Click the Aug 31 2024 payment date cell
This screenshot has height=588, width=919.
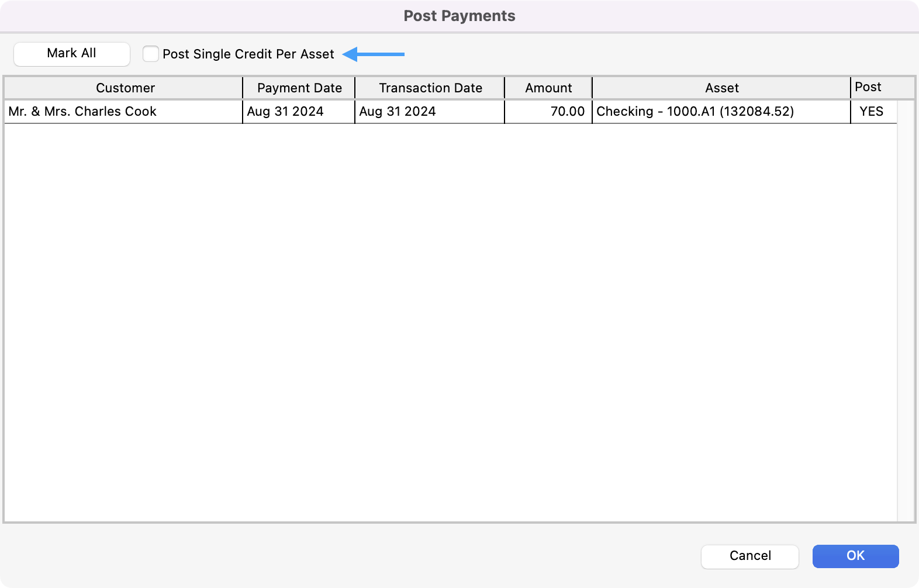point(285,112)
